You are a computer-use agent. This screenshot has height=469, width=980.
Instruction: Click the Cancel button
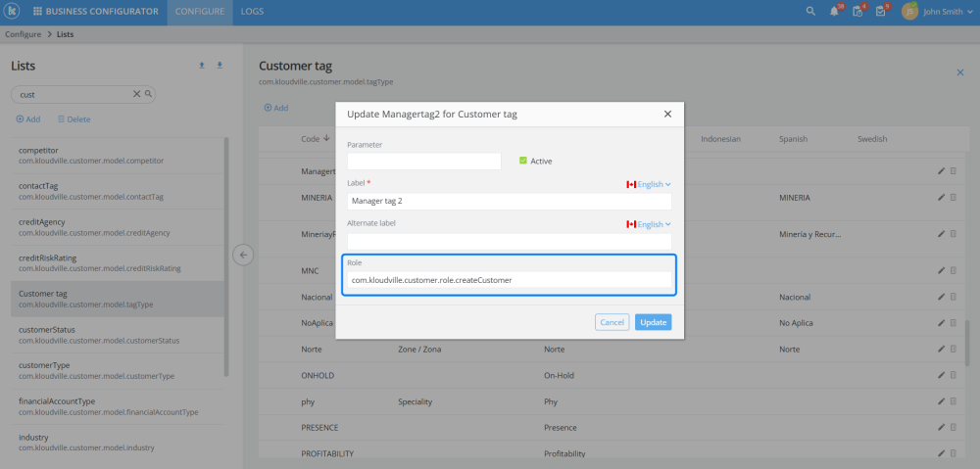(612, 322)
